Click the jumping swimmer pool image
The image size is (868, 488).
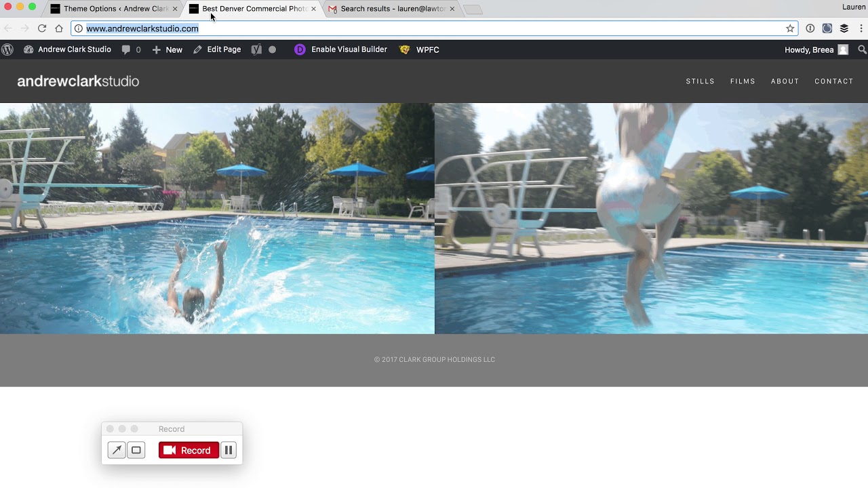coord(651,218)
